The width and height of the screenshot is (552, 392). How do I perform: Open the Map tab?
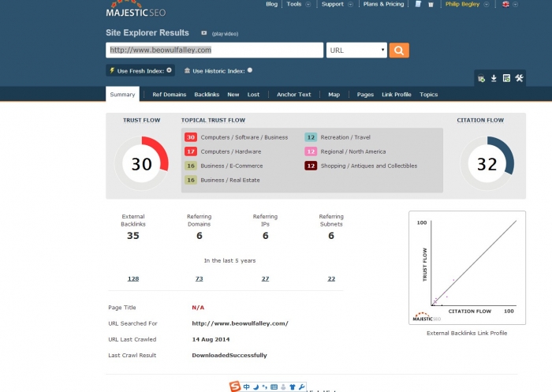click(334, 95)
